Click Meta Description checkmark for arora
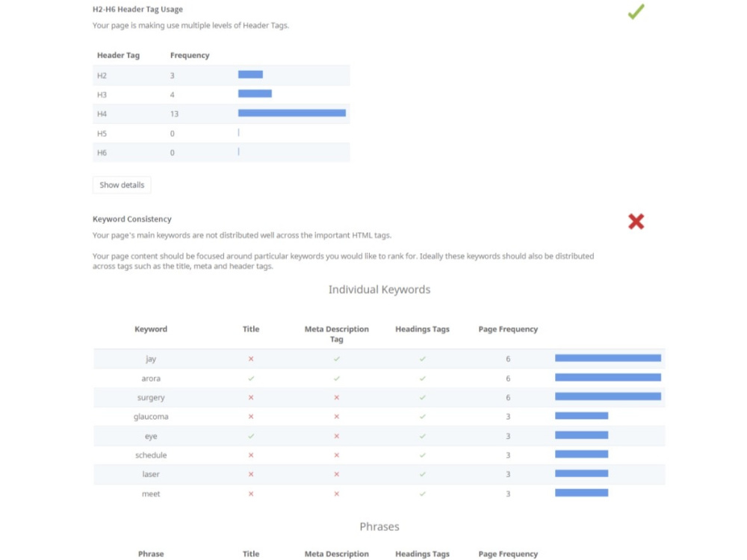 point(337,378)
